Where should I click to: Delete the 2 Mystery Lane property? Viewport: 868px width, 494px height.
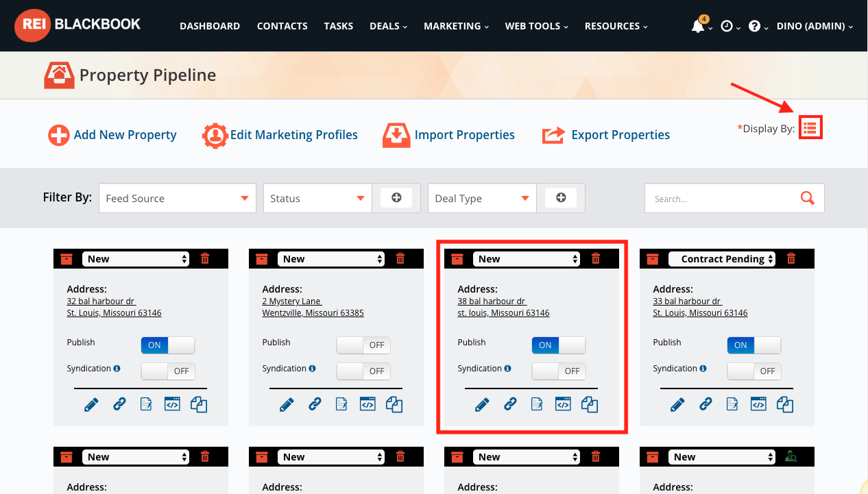pos(400,258)
